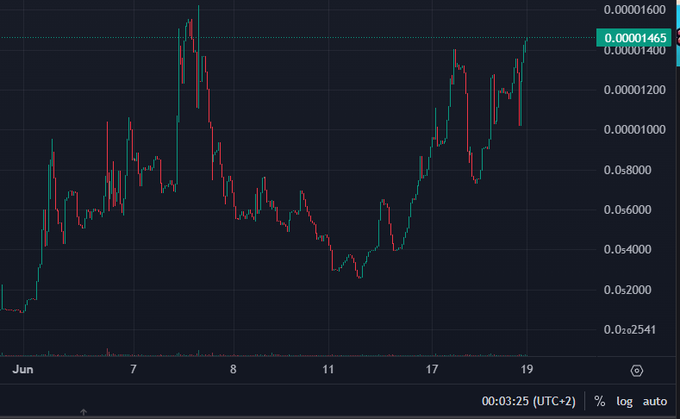Click the 0.0₅4000 price axis label
The image size is (680, 419).
point(628,250)
